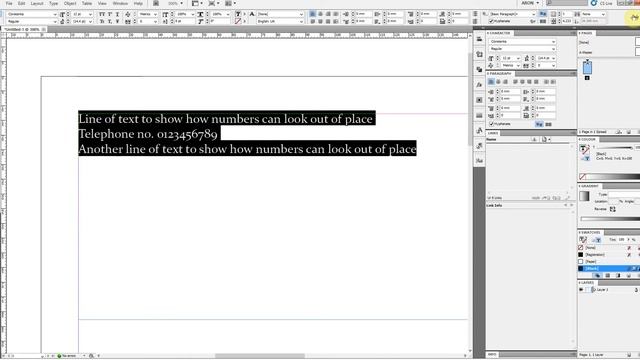Image resolution: width=640 pixels, height=360 pixels.
Task: Click the Links panel page column icon
Action: [x=544, y=140]
